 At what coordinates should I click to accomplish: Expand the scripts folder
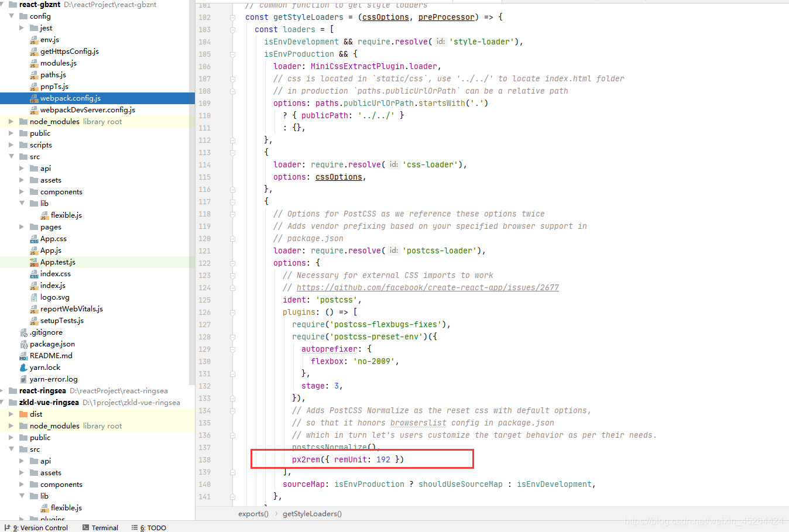click(11, 145)
